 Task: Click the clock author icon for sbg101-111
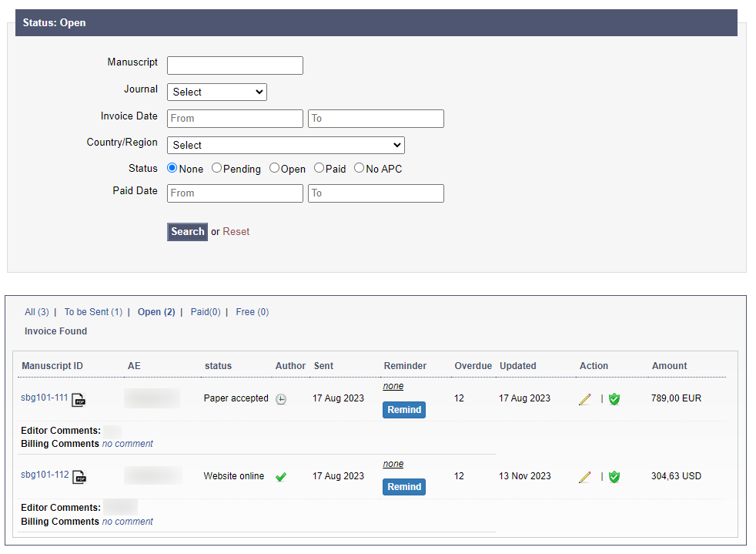coord(281,399)
